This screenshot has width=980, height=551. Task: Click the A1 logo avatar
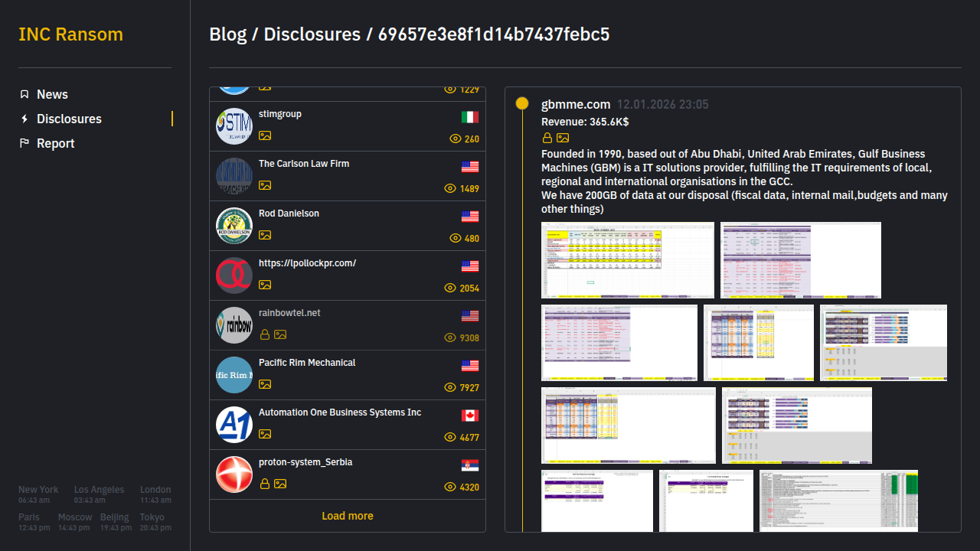(234, 425)
